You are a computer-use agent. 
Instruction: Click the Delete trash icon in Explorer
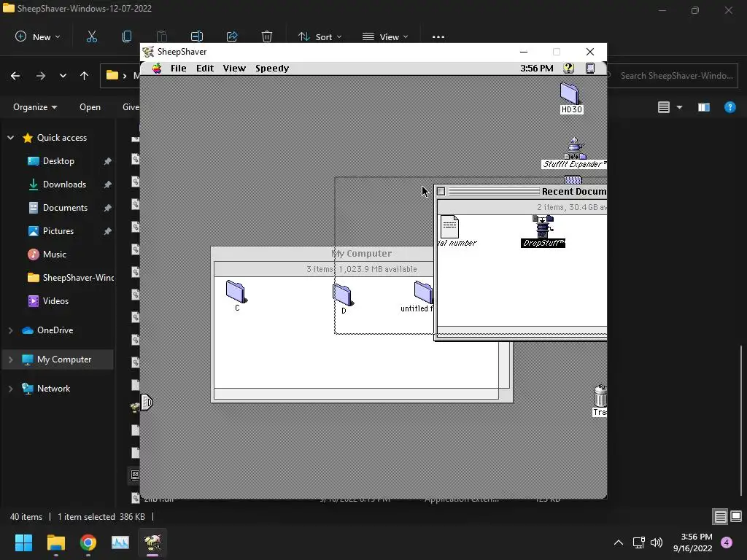click(267, 36)
